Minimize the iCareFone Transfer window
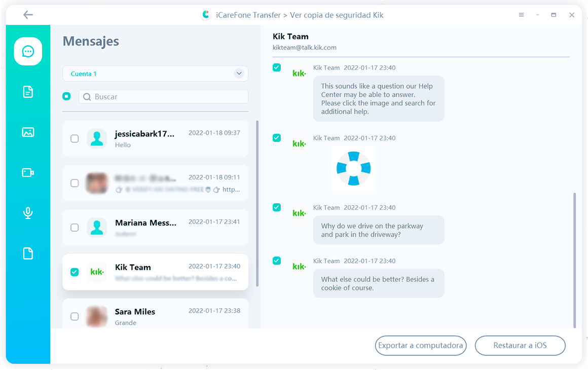The image size is (588, 370). tap(537, 15)
